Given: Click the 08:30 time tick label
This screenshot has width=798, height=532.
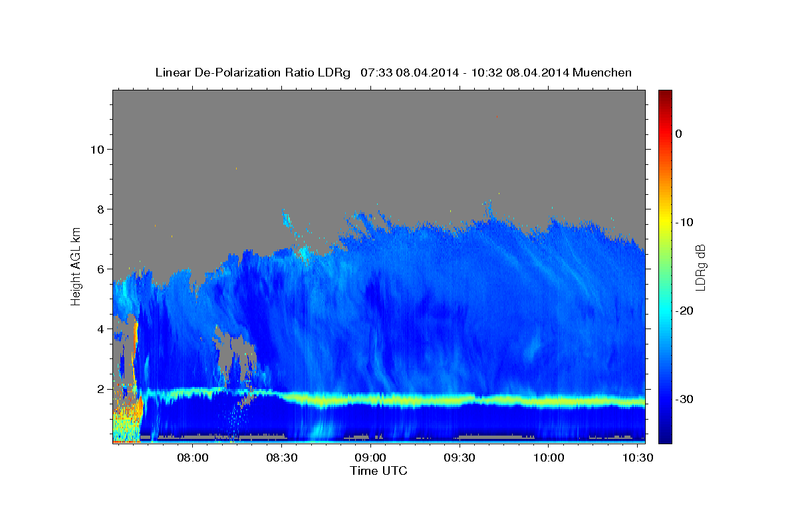Looking at the screenshot, I should (282, 458).
